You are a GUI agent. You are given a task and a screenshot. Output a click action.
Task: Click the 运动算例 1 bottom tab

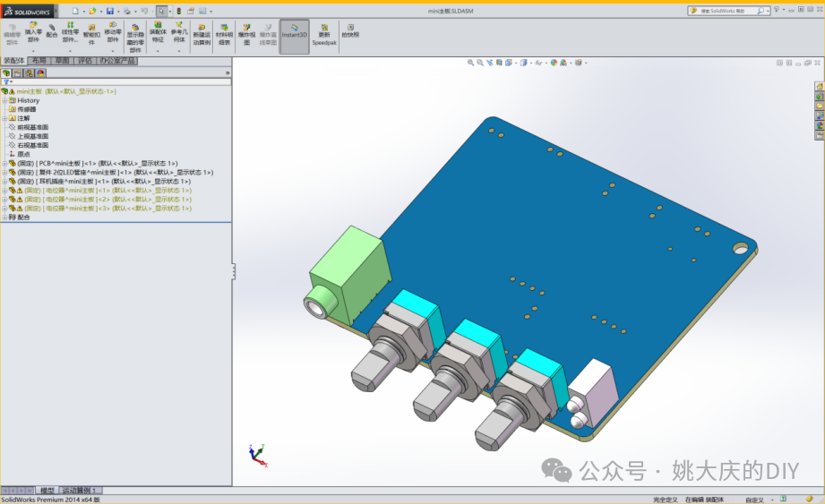click(x=82, y=491)
